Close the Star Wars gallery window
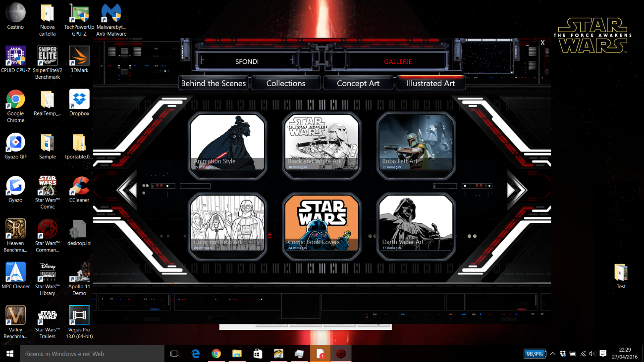 point(542,43)
